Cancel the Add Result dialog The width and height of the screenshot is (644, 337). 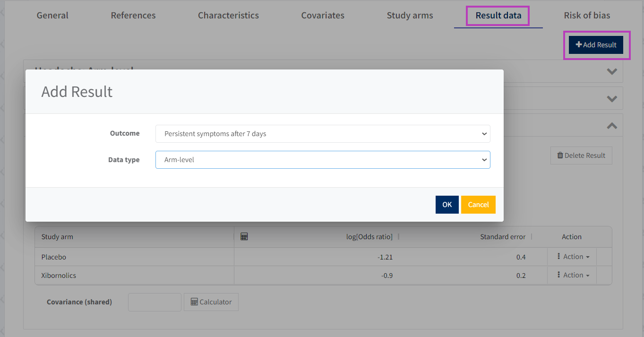pyautogui.click(x=478, y=205)
